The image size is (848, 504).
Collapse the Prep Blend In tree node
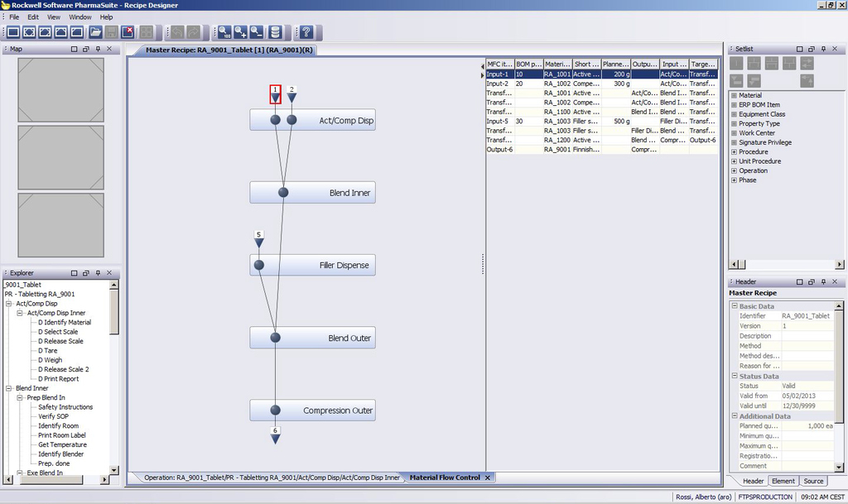(20, 397)
